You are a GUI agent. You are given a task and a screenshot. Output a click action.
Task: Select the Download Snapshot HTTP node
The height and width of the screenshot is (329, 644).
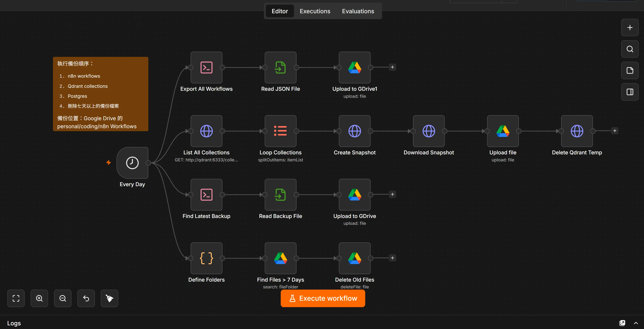[x=429, y=131]
